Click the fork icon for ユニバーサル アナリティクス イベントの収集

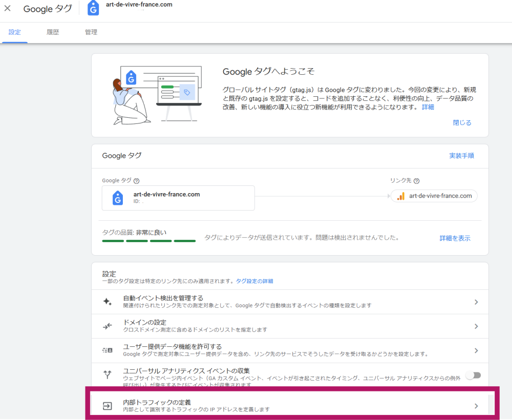(108, 374)
